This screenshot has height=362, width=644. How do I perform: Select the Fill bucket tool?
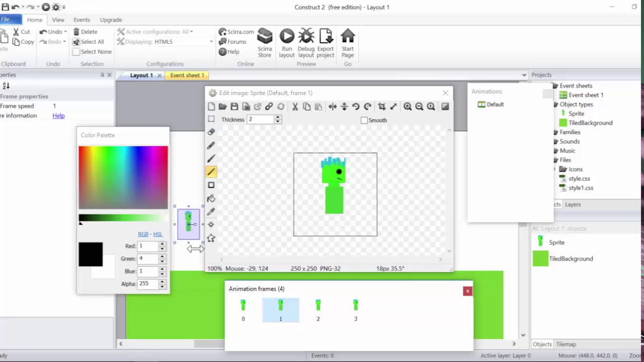coord(211,198)
